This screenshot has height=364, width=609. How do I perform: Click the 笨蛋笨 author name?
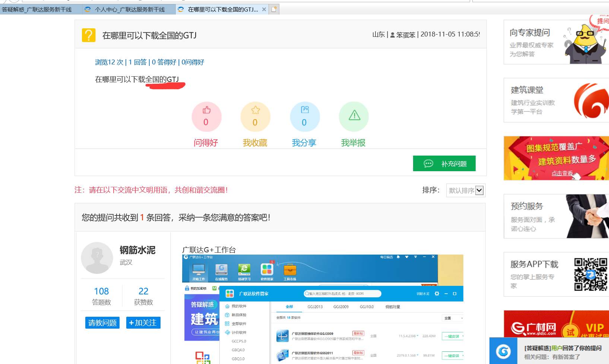tap(406, 35)
